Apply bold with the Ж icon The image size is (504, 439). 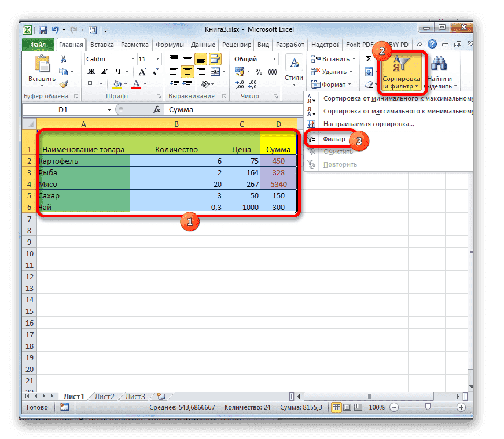[91, 71]
